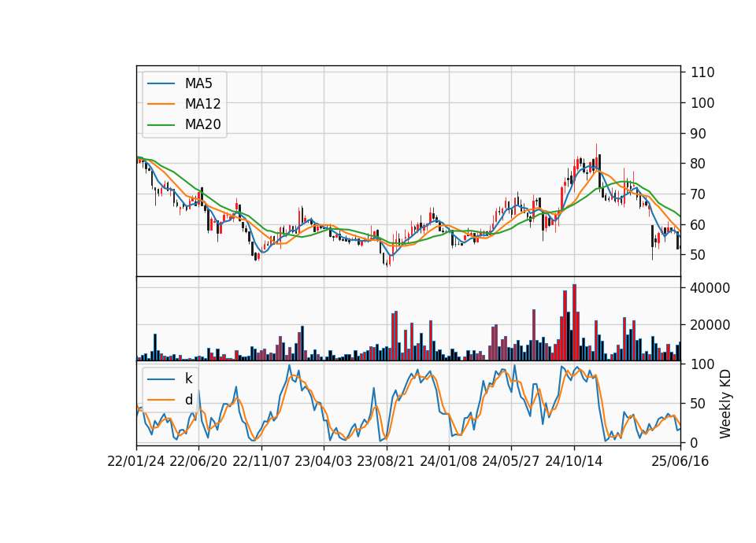Click the 23/04/03 date tick label
This screenshot has width=756, height=543.
point(324,461)
